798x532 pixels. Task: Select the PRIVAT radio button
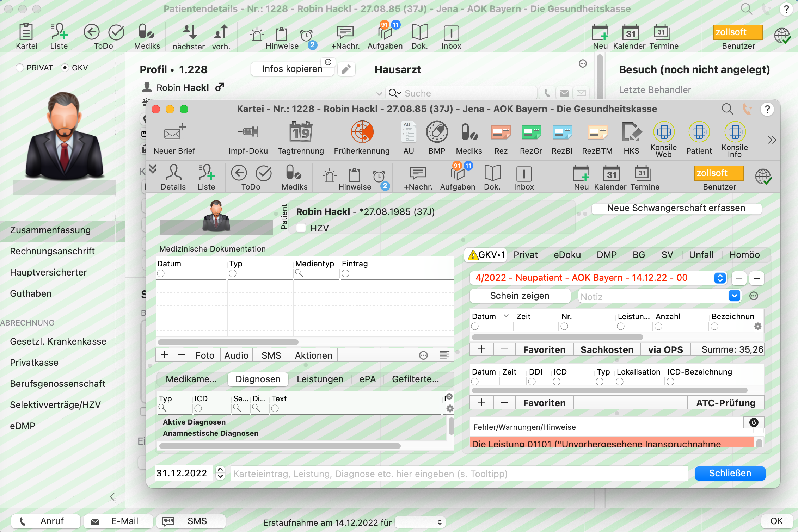20,68
